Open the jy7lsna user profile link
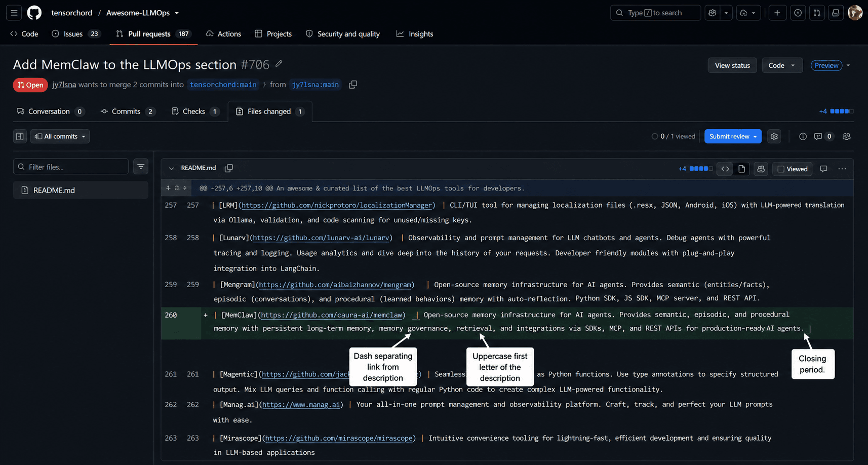The height and width of the screenshot is (465, 868). tap(64, 85)
